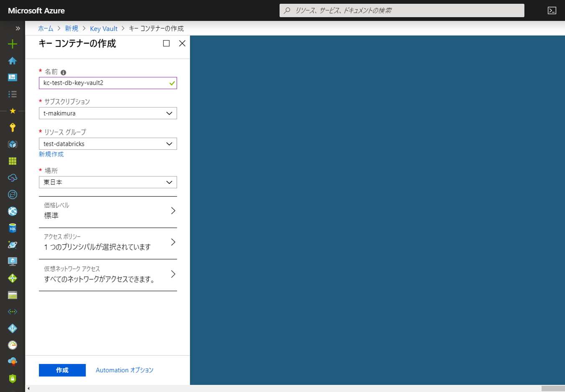Open the green grid All resources icon
565x392 pixels.
click(13, 161)
